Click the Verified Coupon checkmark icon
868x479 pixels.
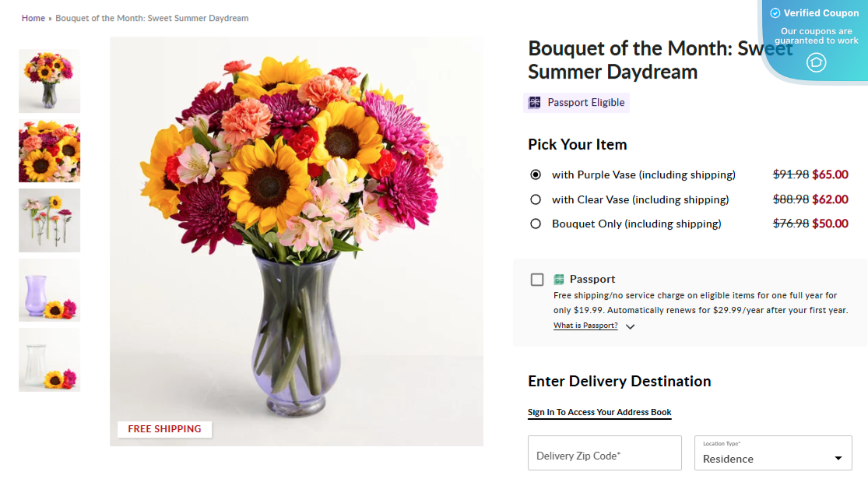pos(774,12)
